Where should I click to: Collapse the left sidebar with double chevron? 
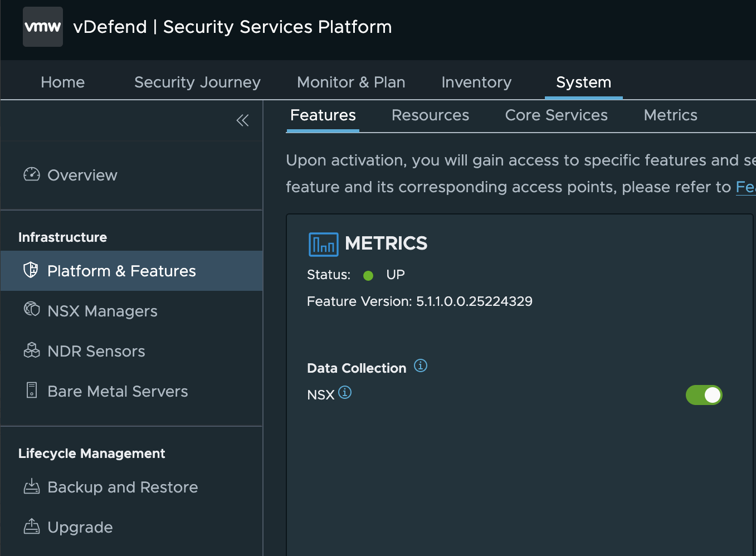click(x=242, y=120)
